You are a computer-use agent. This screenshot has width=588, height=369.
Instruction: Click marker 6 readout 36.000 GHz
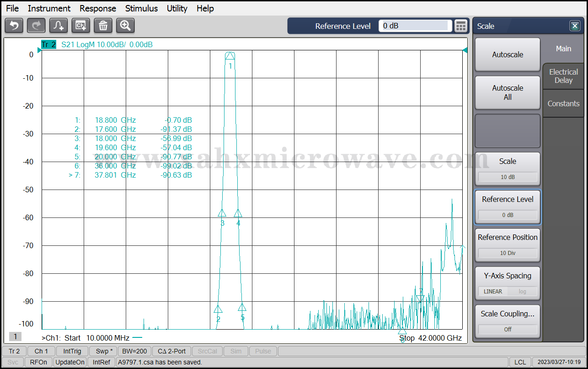pos(115,166)
